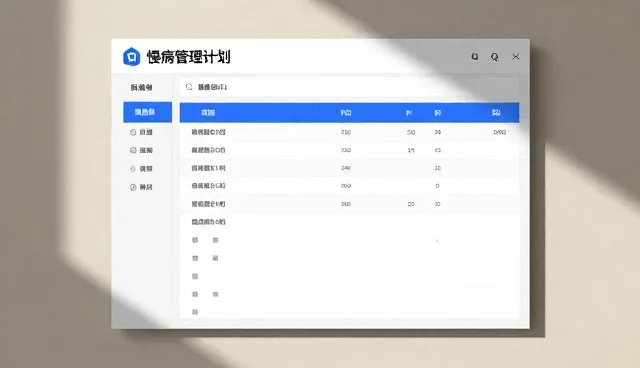Viewport: 640px width, 368px height.
Task: Click the 慢病管理计划 window title
Action: (189, 57)
